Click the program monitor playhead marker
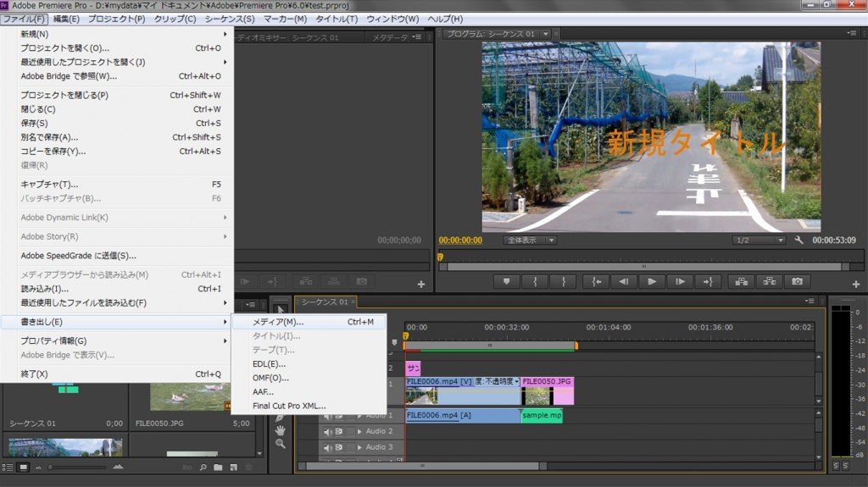The height and width of the screenshot is (487, 868). click(440, 257)
